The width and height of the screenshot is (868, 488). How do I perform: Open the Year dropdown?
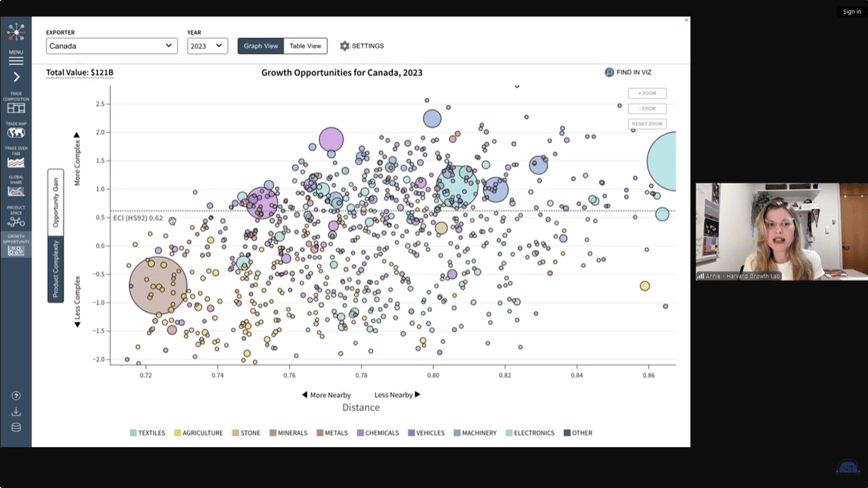pyautogui.click(x=208, y=45)
